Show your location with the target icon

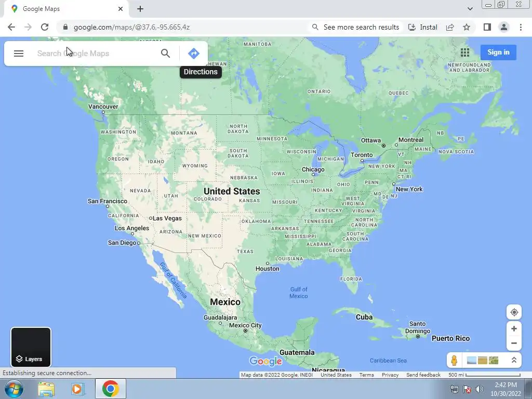[x=514, y=312]
